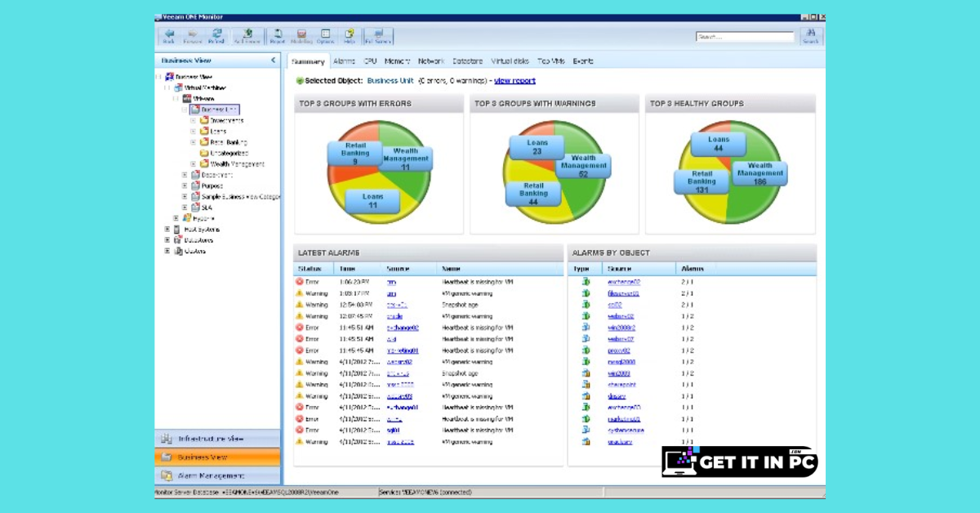
Task: Switch to the Alarms tab
Action: (344, 61)
